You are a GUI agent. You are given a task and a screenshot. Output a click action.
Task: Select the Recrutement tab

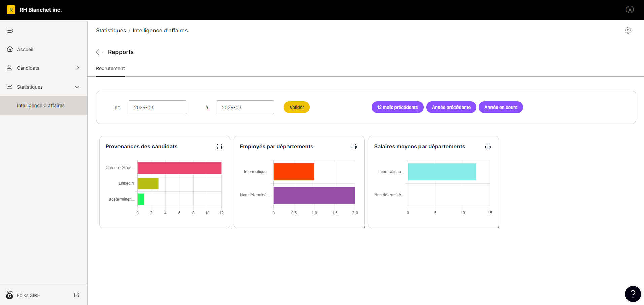tap(110, 68)
